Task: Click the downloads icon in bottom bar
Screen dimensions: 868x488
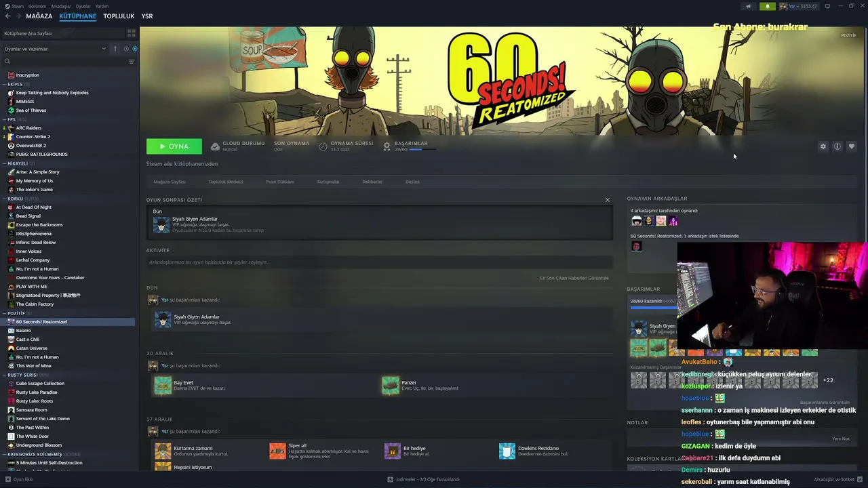Action: [391, 479]
